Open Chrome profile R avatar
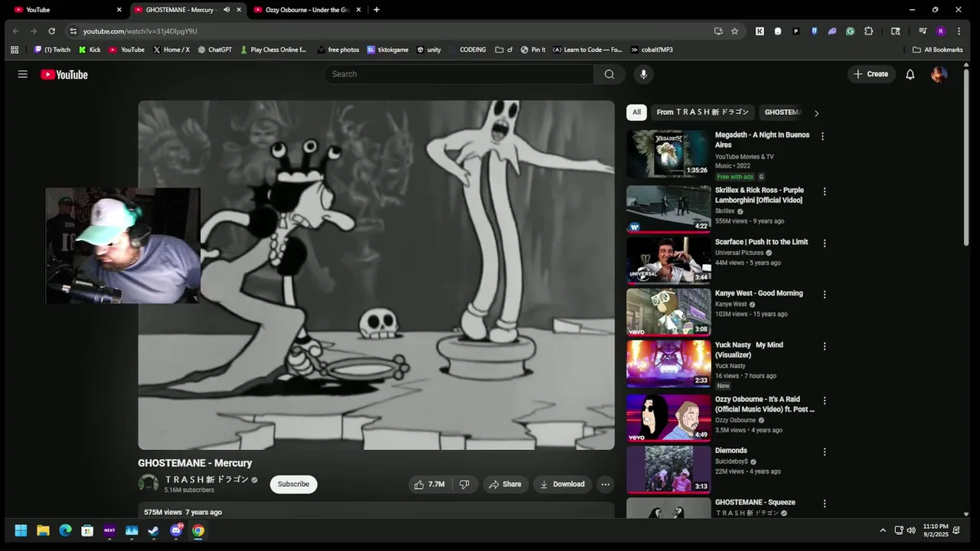The image size is (980, 551). [941, 31]
